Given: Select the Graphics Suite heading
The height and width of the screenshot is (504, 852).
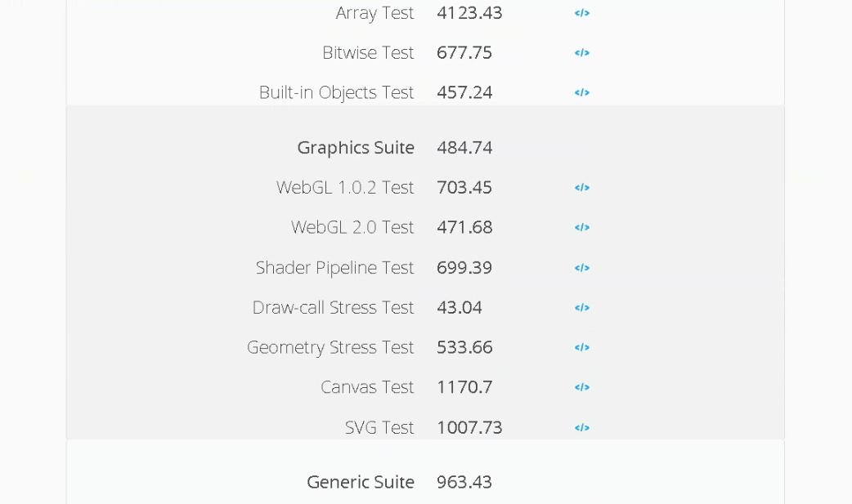Looking at the screenshot, I should [x=356, y=148].
